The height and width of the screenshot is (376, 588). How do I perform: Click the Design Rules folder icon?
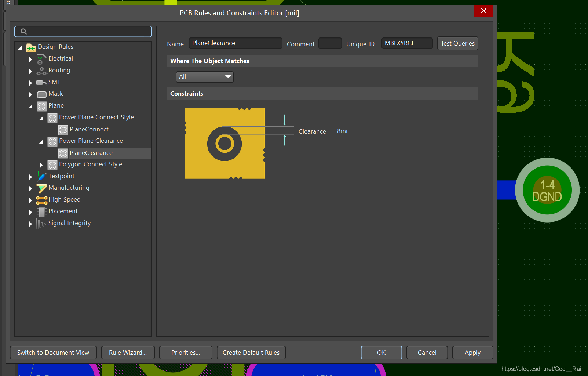pos(31,48)
